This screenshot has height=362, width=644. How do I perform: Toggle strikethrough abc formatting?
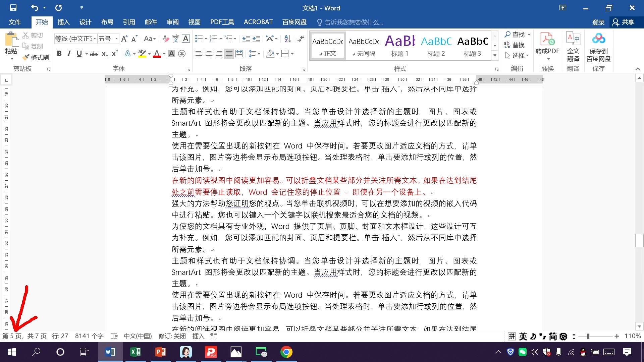pos(94,54)
